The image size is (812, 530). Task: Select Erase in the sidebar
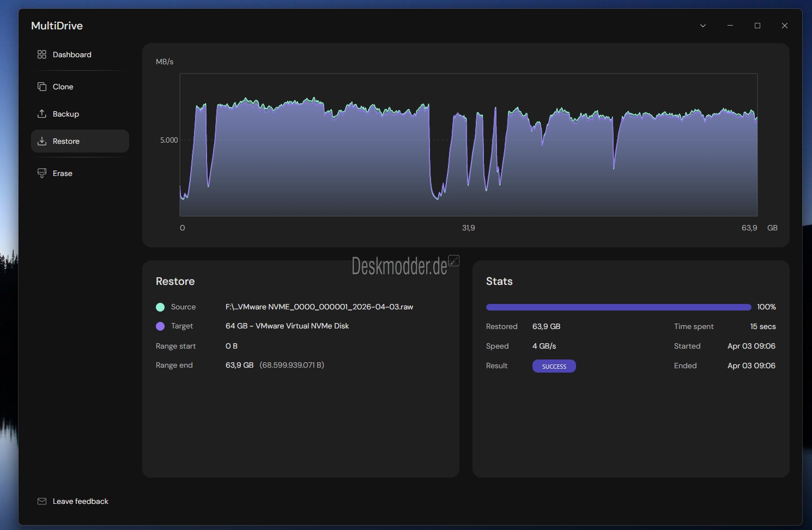point(63,173)
